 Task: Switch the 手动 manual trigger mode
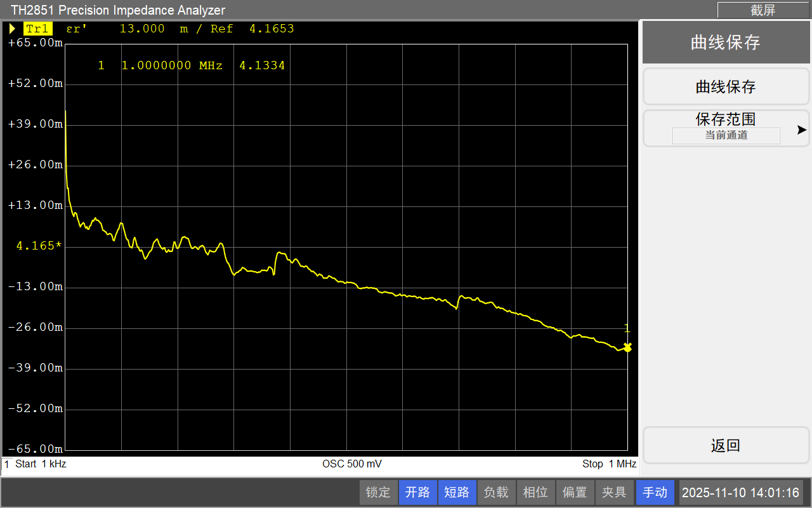click(x=655, y=492)
